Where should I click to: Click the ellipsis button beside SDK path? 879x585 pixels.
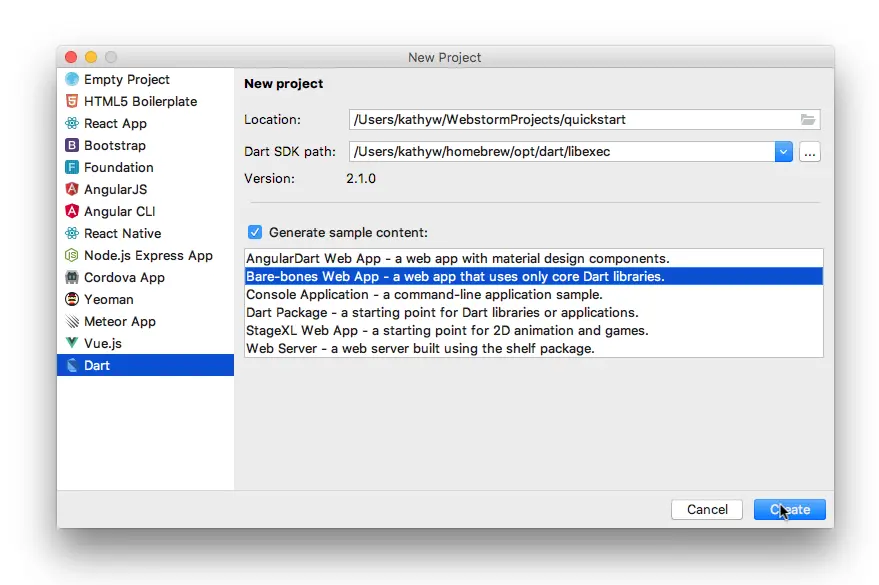click(x=810, y=152)
